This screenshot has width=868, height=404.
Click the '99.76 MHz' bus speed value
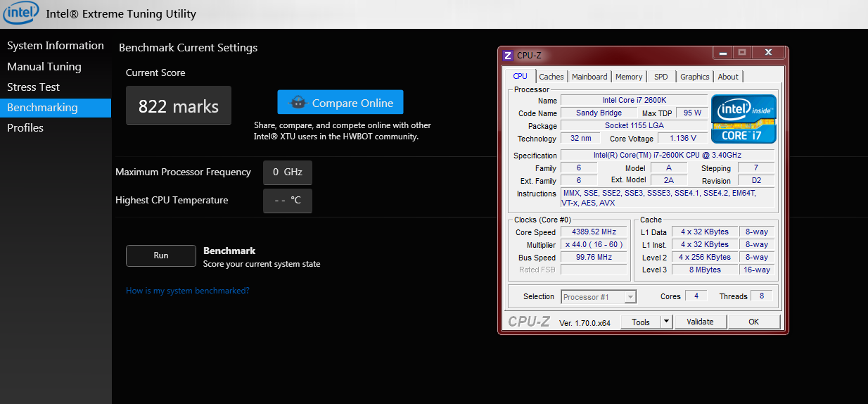[x=594, y=258]
